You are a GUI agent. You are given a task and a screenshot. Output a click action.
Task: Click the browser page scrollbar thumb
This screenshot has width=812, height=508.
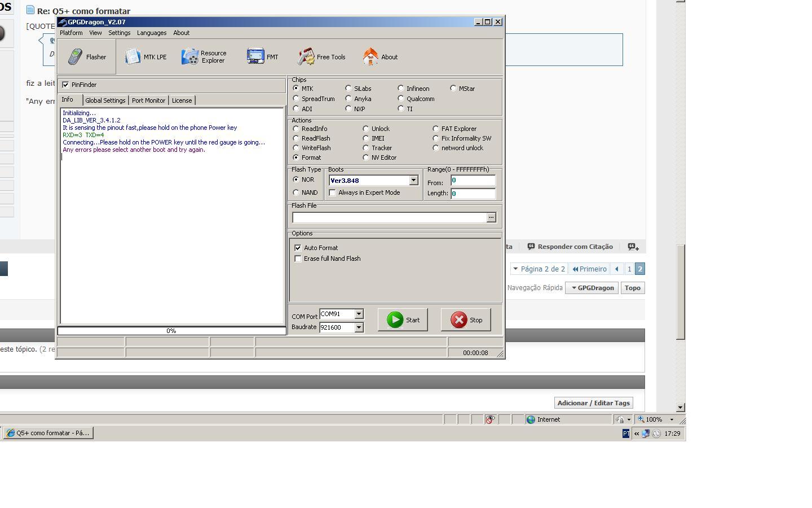pos(681,292)
